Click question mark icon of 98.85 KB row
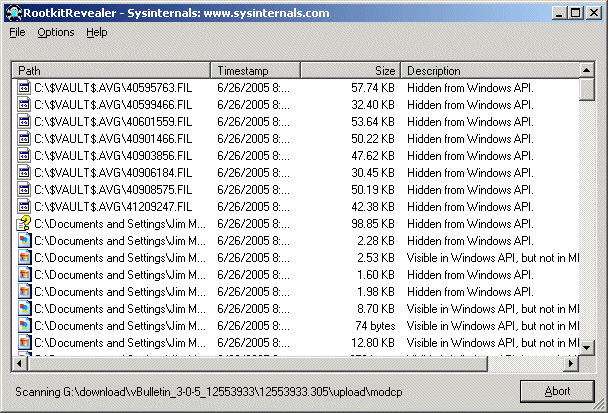Screen dimensions: 608x413 (x=24, y=224)
